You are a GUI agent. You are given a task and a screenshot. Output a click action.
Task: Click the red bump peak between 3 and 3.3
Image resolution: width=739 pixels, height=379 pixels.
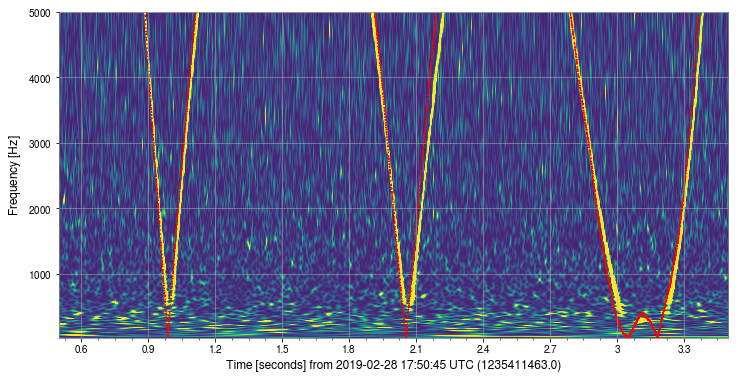(x=642, y=313)
